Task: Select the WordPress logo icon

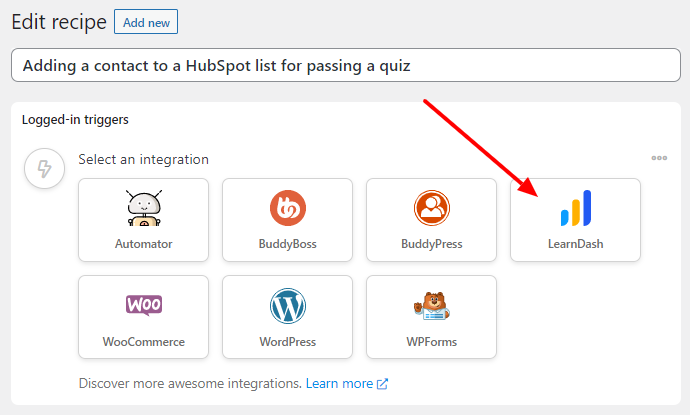Action: [x=288, y=305]
